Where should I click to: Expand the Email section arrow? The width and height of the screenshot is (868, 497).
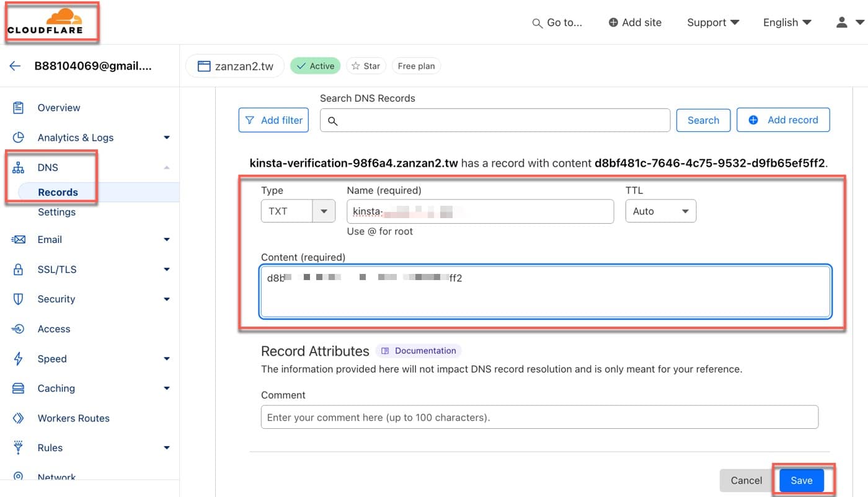pos(167,239)
